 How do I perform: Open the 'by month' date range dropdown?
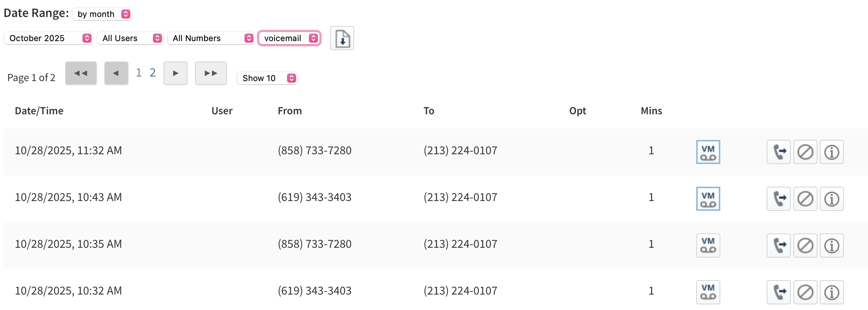[x=102, y=14]
